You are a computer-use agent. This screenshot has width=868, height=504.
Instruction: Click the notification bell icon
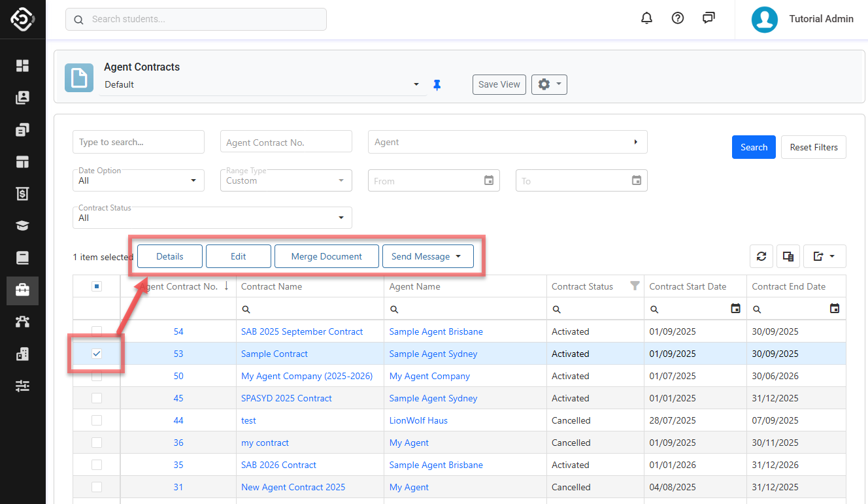pyautogui.click(x=646, y=18)
